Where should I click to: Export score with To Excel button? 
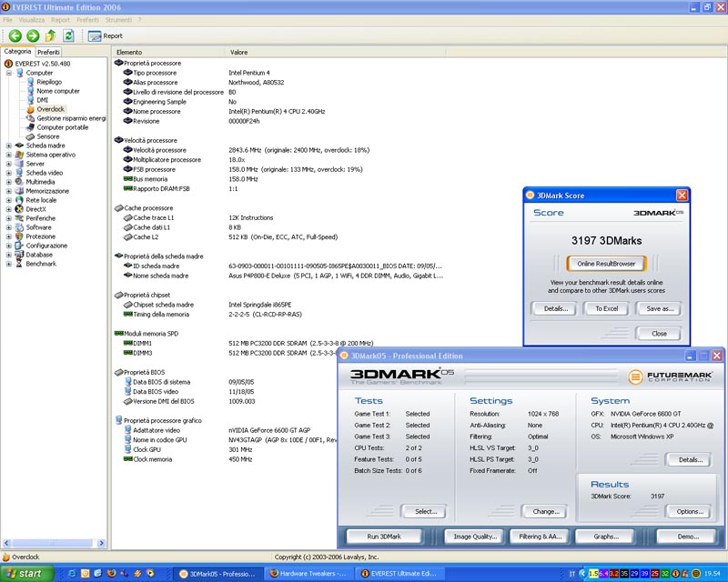coord(607,308)
